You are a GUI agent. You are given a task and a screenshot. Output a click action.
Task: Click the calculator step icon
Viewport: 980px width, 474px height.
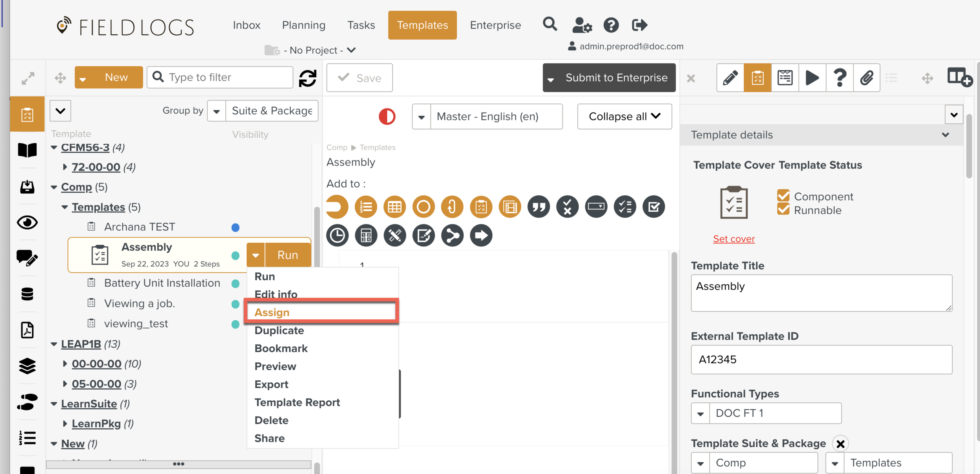[x=366, y=236]
